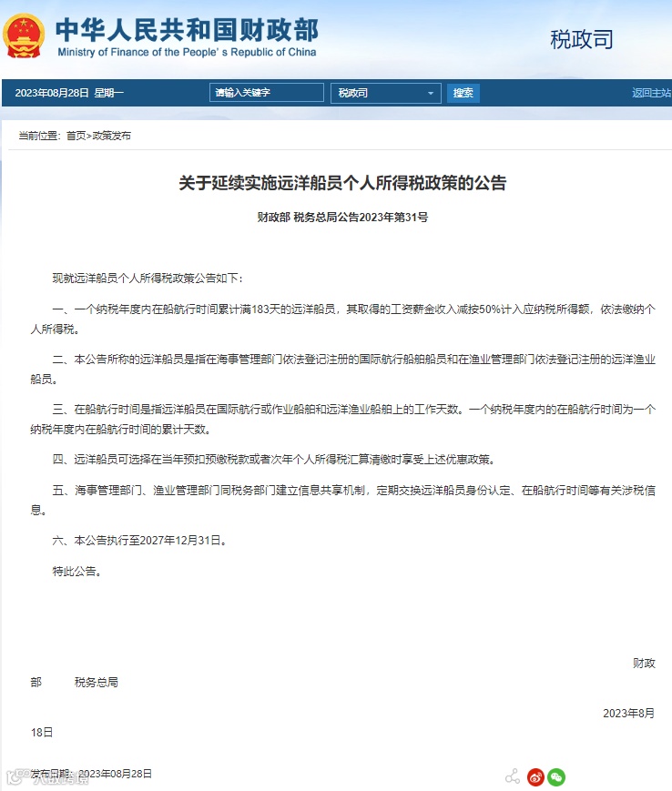Click the 中华人民共和国财政部 site title
Image resolution: width=672 pixels, height=791 pixels.
click(188, 30)
